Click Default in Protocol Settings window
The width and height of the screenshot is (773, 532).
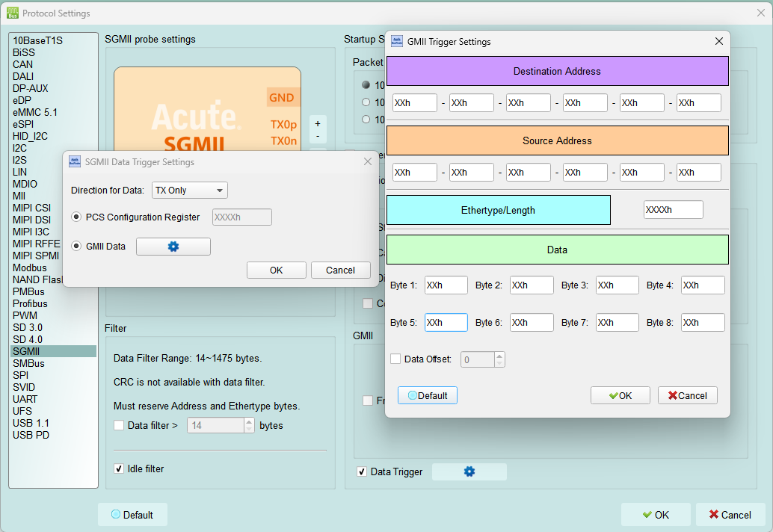tap(132, 515)
